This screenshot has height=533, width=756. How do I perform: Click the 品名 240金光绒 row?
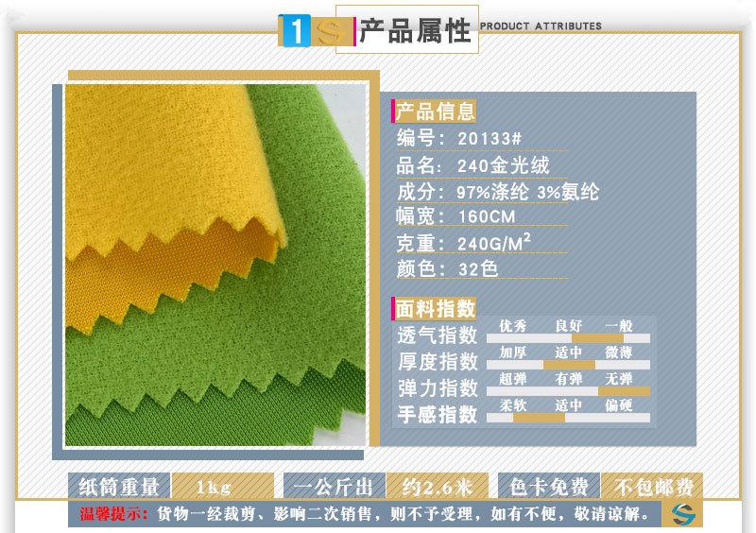tap(472, 165)
